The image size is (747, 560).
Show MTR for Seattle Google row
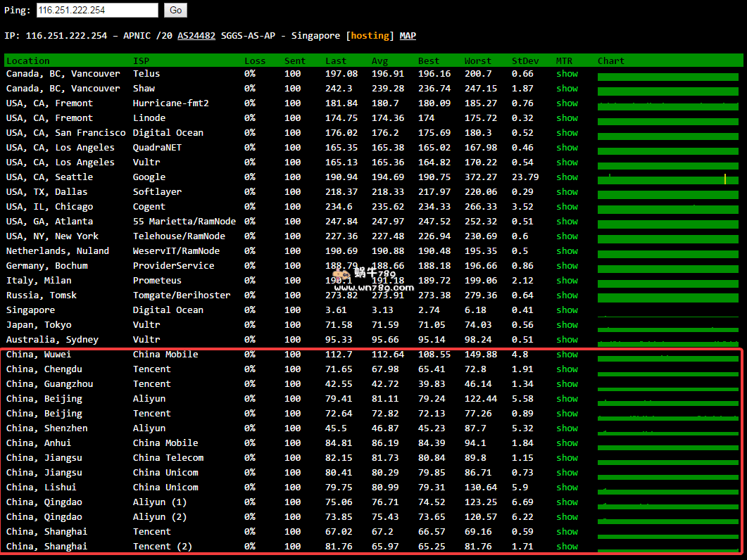[x=567, y=177]
